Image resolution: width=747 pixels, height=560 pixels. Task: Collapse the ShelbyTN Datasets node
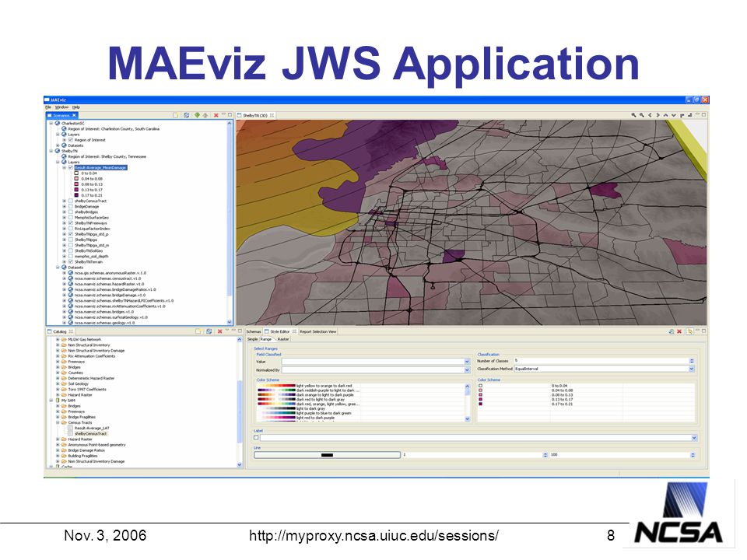coord(58,268)
